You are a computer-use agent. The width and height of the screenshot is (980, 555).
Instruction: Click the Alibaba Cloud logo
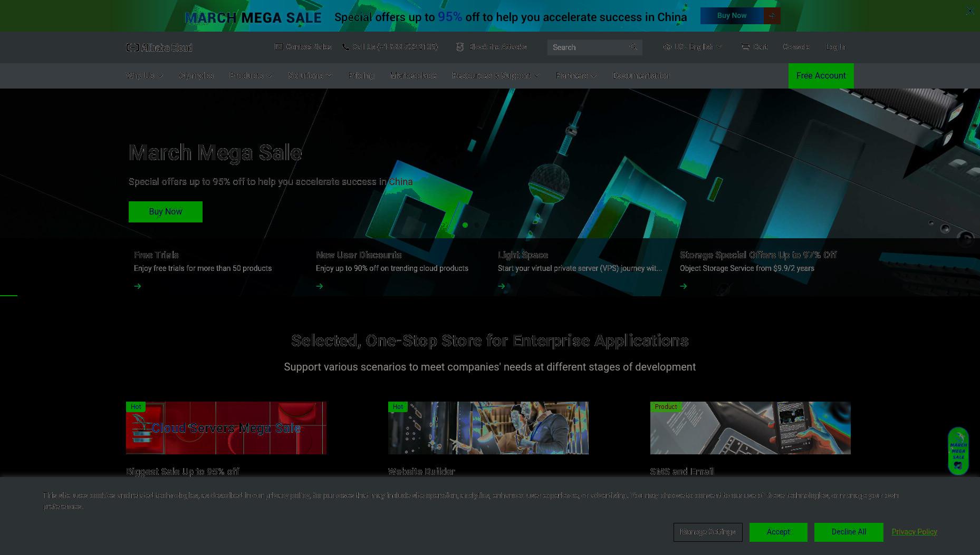point(159,47)
